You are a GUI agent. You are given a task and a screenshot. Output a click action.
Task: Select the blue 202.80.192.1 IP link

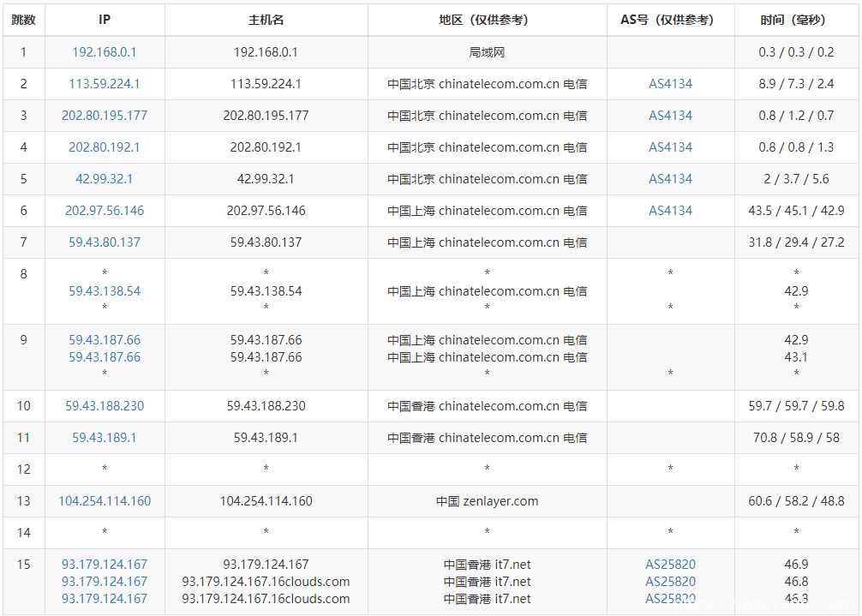[x=105, y=147]
